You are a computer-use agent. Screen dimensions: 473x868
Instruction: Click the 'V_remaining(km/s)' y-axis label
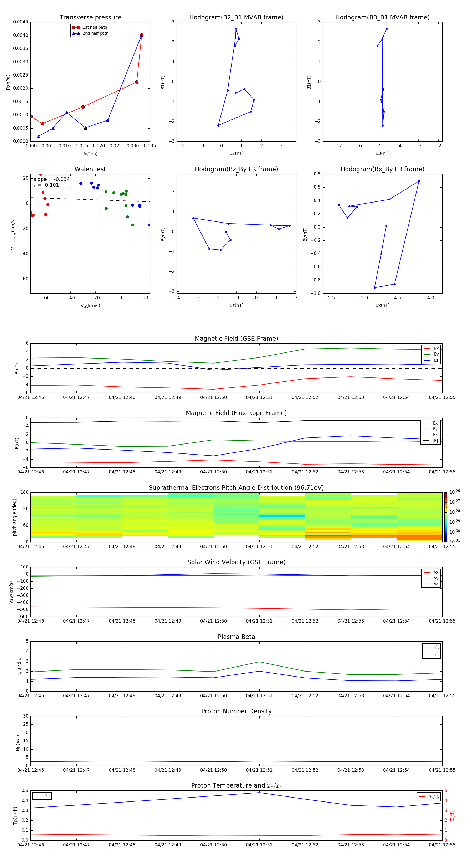pos(13,234)
